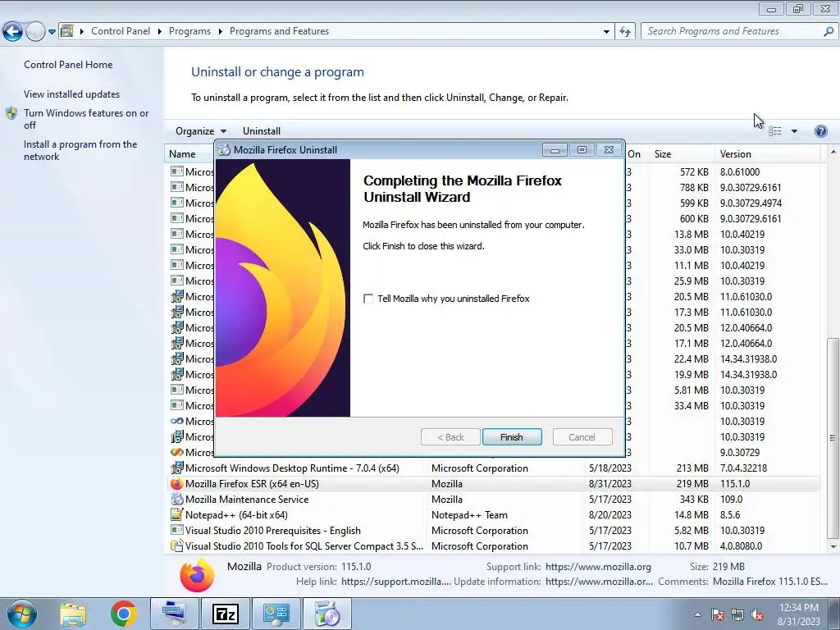The width and height of the screenshot is (840, 630).
Task: Click the SQL Server Compact tools row icon
Action: [176, 546]
